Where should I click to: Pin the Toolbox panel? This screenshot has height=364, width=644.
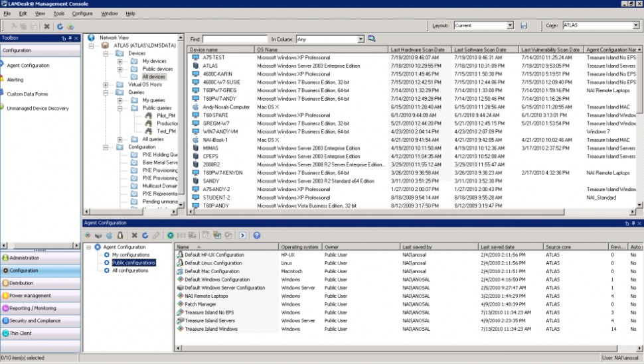pos(70,38)
